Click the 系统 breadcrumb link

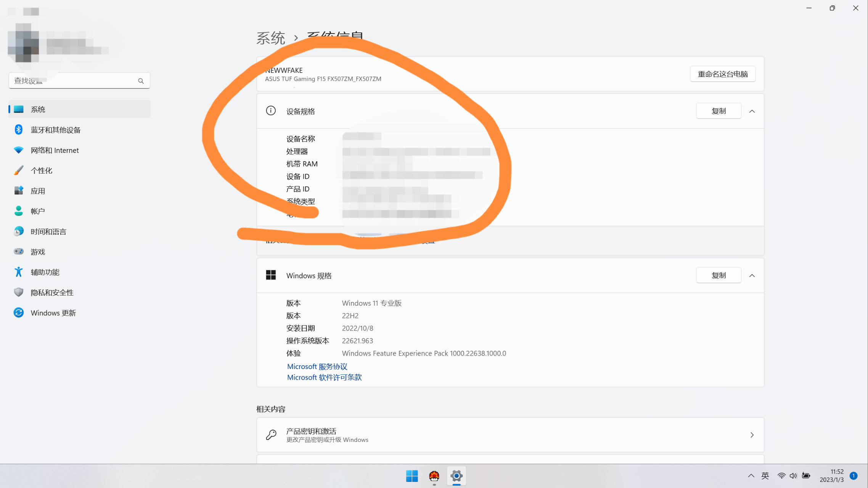click(271, 37)
